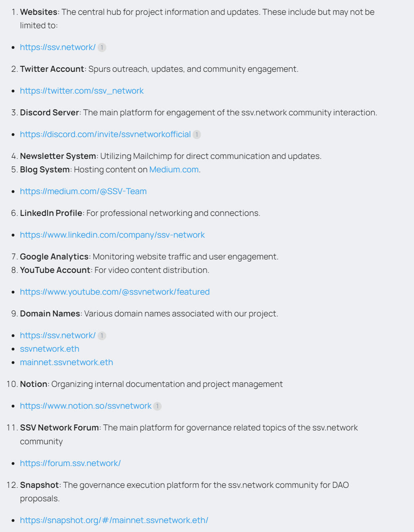Click the click-count badge next to Discord link
Screen dimensions: 414x532
pyautogui.click(x=197, y=135)
